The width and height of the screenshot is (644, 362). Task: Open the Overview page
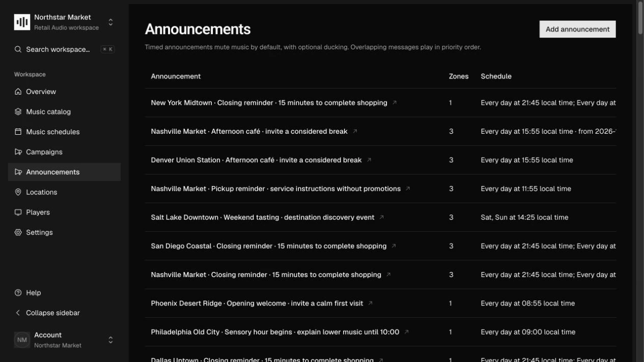coord(64,92)
